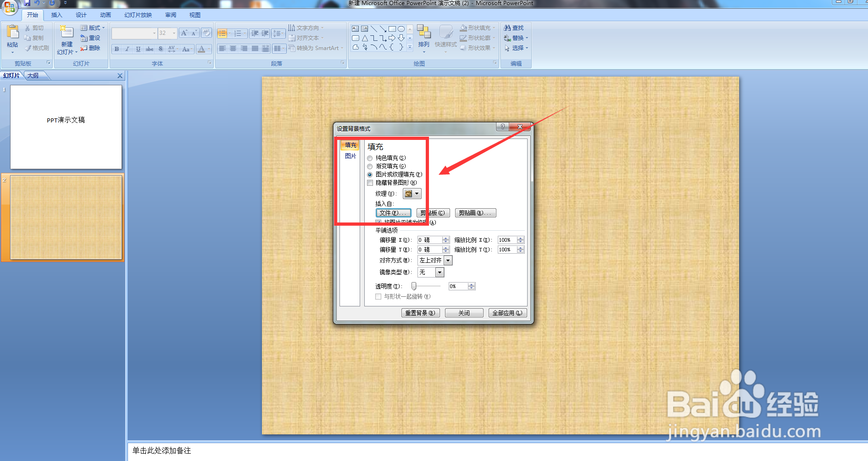Click the Bold B icon
Image resolution: width=868 pixels, height=461 pixels.
pos(117,49)
